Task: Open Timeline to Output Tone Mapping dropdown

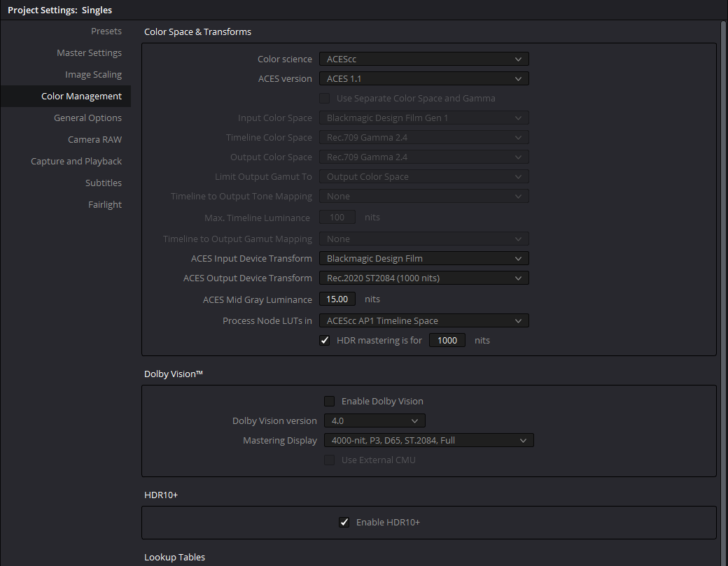Action: click(x=424, y=196)
